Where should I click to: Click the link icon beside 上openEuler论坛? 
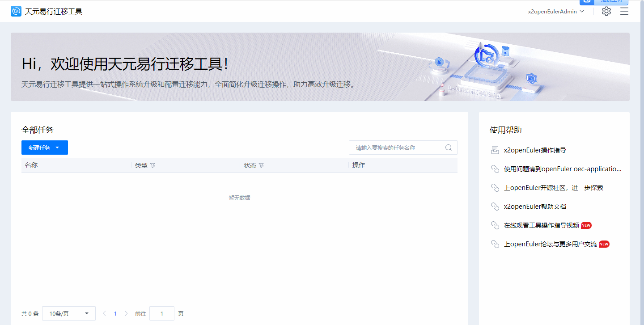click(495, 244)
